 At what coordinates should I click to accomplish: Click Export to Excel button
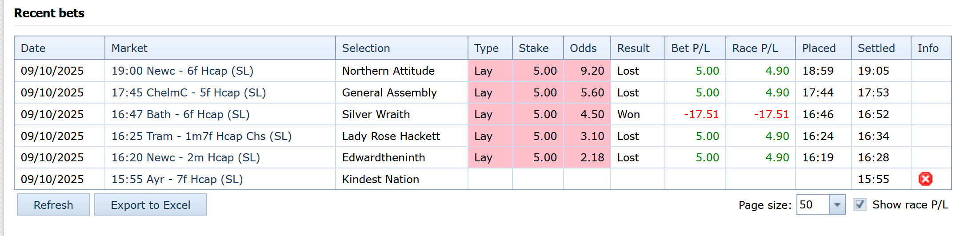click(150, 205)
